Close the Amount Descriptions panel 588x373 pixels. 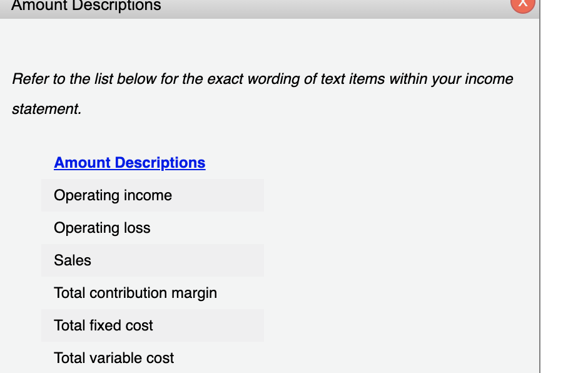tap(523, 5)
